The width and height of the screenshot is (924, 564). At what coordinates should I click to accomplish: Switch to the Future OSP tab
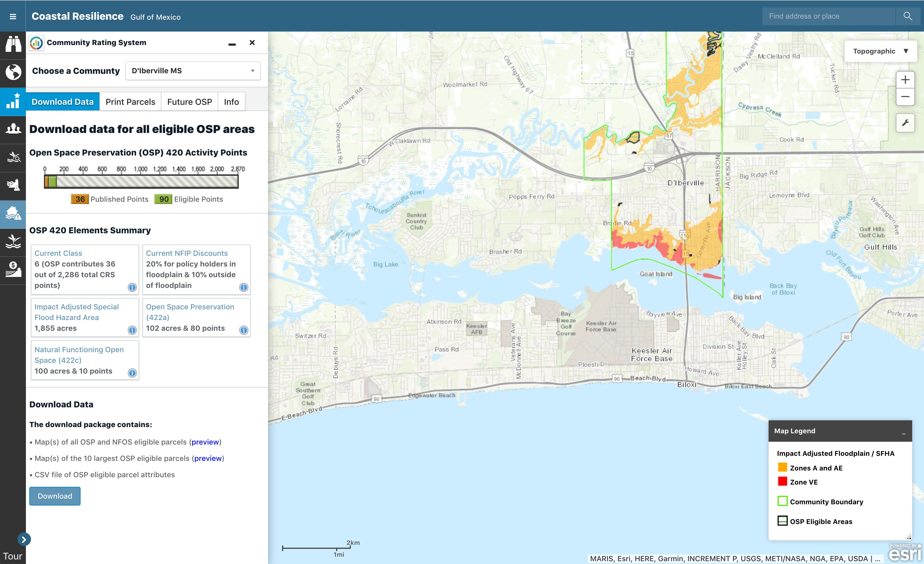coord(189,102)
